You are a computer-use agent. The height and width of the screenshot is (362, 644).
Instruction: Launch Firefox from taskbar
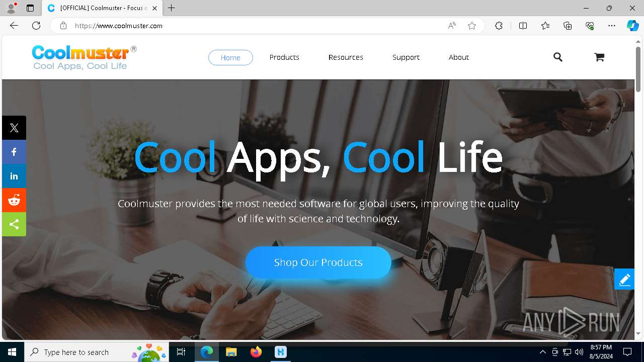click(x=256, y=352)
